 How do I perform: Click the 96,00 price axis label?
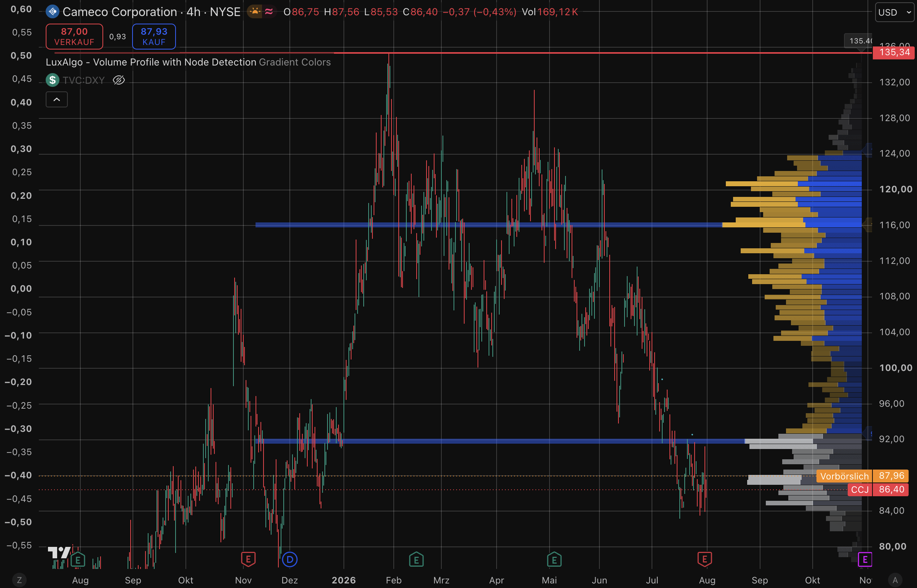pyautogui.click(x=891, y=404)
